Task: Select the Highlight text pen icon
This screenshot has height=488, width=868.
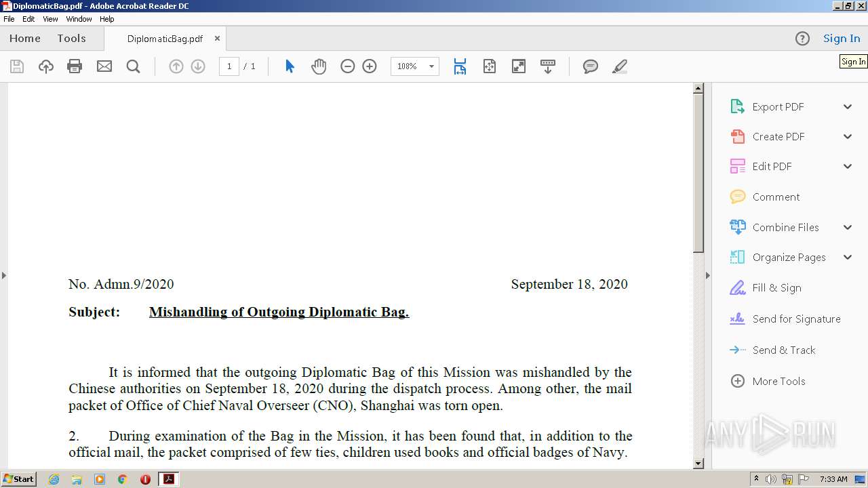Action: [x=619, y=66]
